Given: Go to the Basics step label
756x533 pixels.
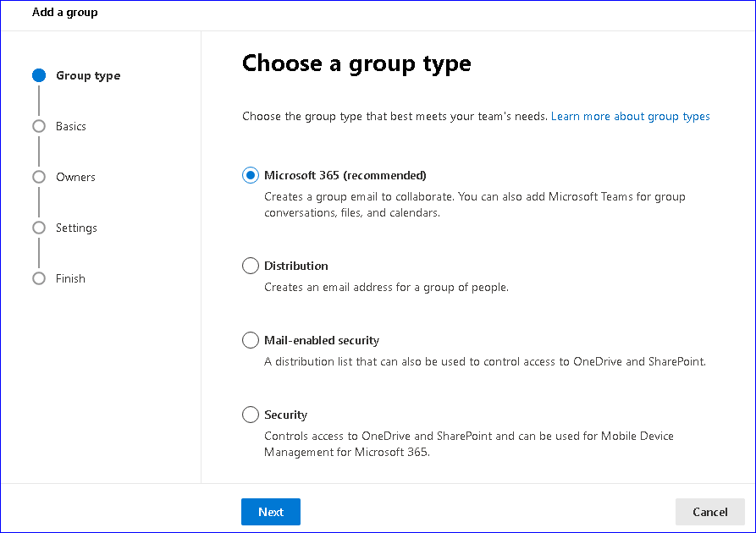Looking at the screenshot, I should pyautogui.click(x=71, y=126).
